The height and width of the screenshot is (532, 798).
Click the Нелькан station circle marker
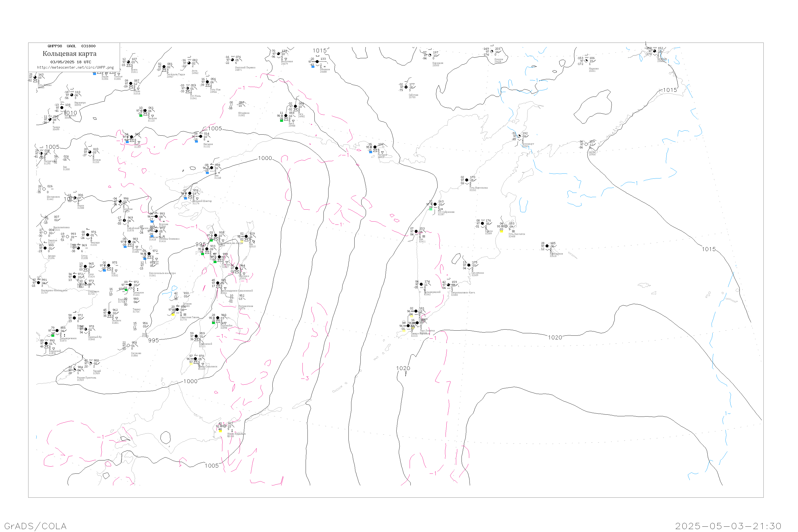point(201,136)
